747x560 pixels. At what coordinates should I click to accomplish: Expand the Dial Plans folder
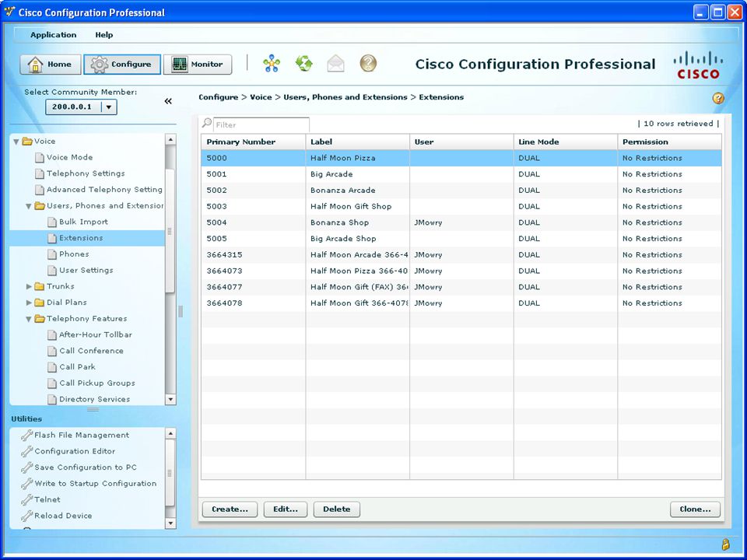(x=29, y=303)
